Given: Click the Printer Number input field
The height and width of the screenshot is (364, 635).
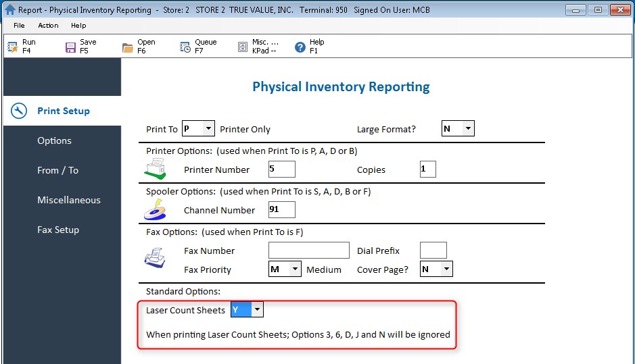Looking at the screenshot, I should click(281, 169).
